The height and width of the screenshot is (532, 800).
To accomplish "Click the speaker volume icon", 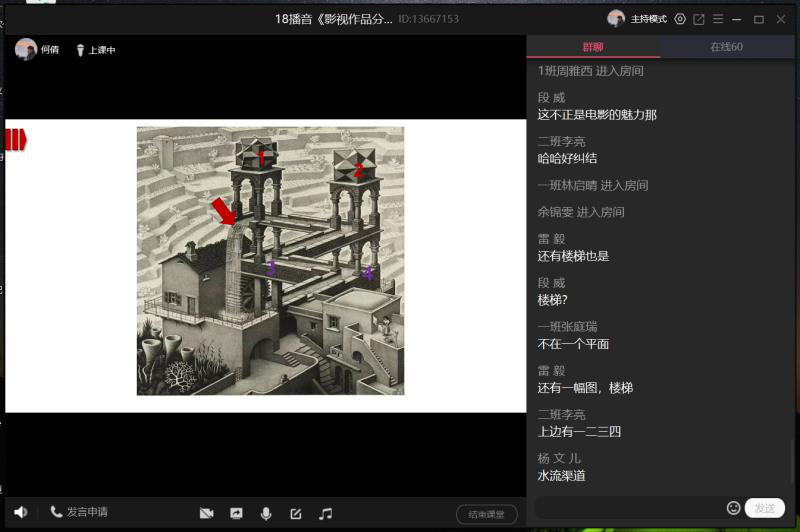I will (20, 512).
